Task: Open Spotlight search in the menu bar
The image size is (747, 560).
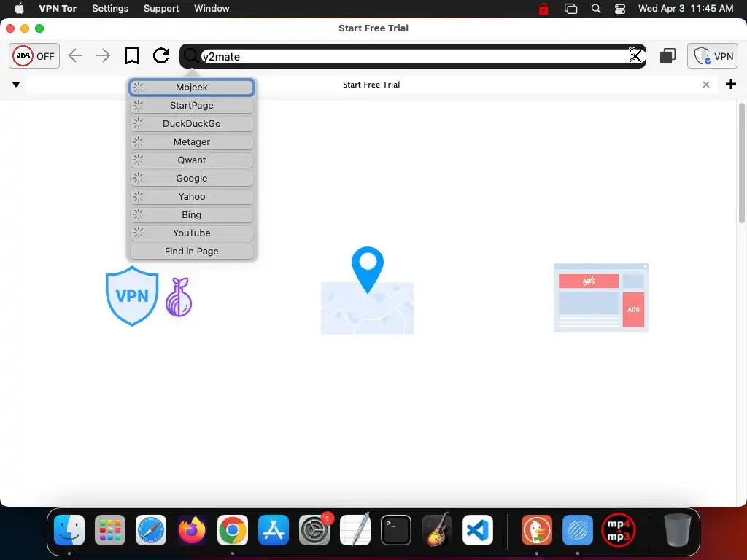Action: click(x=595, y=9)
